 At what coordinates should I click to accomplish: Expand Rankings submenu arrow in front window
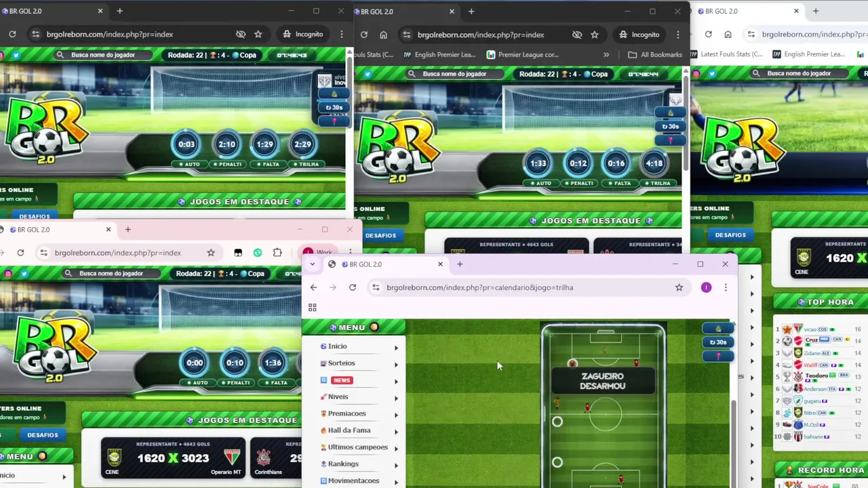click(x=396, y=466)
